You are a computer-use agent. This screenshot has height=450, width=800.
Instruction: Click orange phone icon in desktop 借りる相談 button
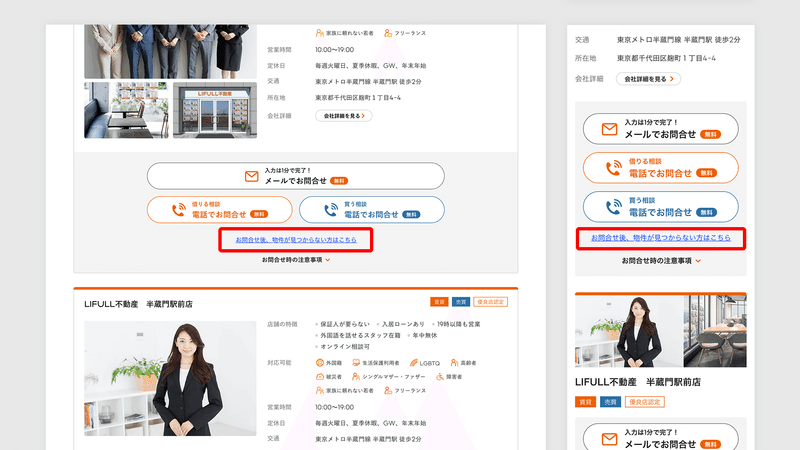point(179,210)
